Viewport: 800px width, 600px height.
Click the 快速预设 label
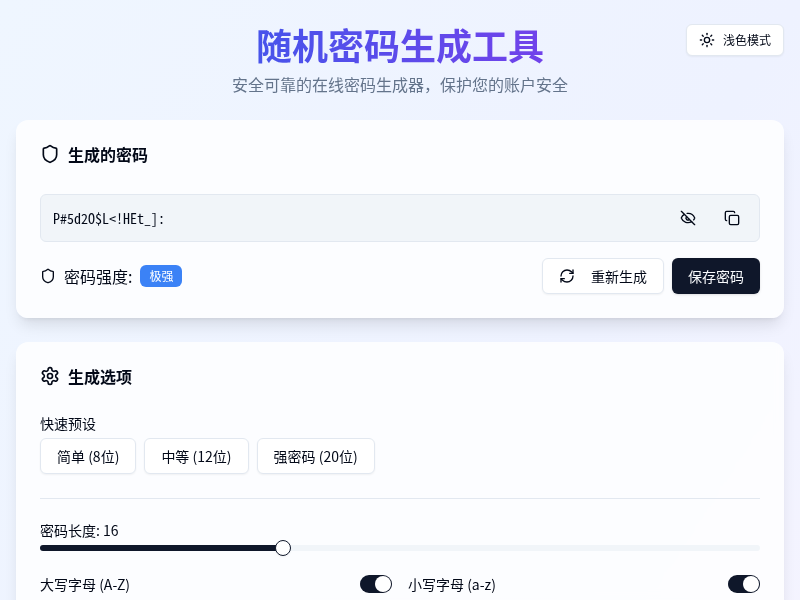pos(68,424)
